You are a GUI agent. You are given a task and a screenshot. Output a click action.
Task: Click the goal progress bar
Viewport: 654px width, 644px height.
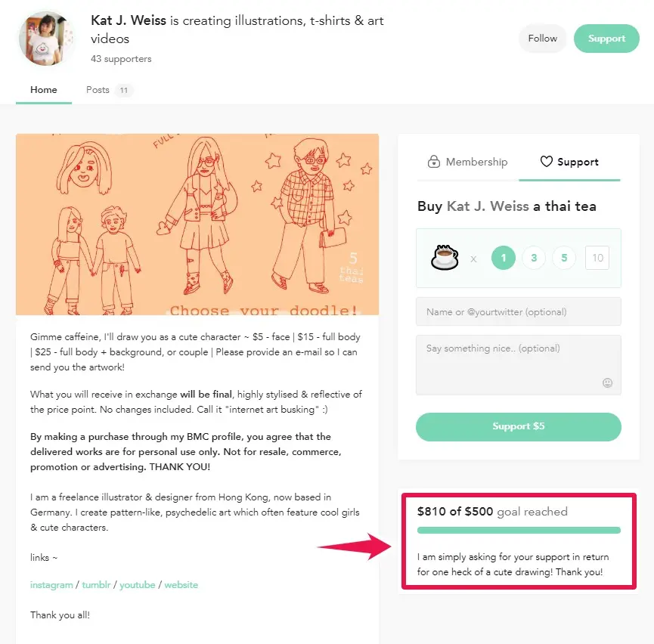tap(519, 531)
